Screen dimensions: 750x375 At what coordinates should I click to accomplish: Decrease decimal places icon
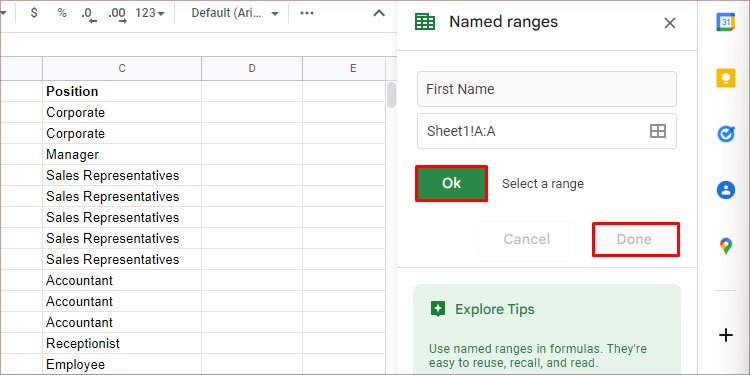pos(89,14)
